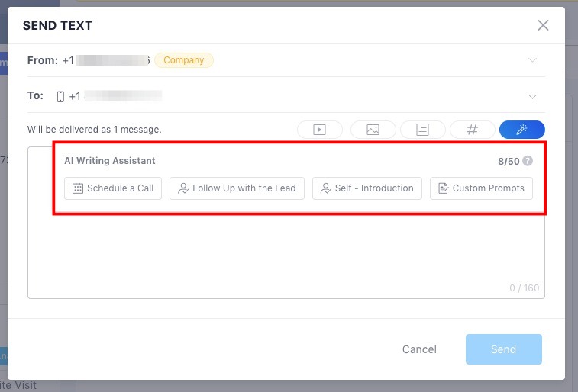
Task: Click the To phone number value
Action: (x=115, y=96)
